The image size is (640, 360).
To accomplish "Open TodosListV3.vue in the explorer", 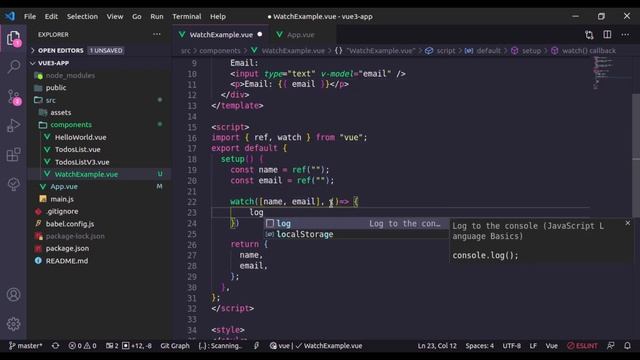I will 100,162.
